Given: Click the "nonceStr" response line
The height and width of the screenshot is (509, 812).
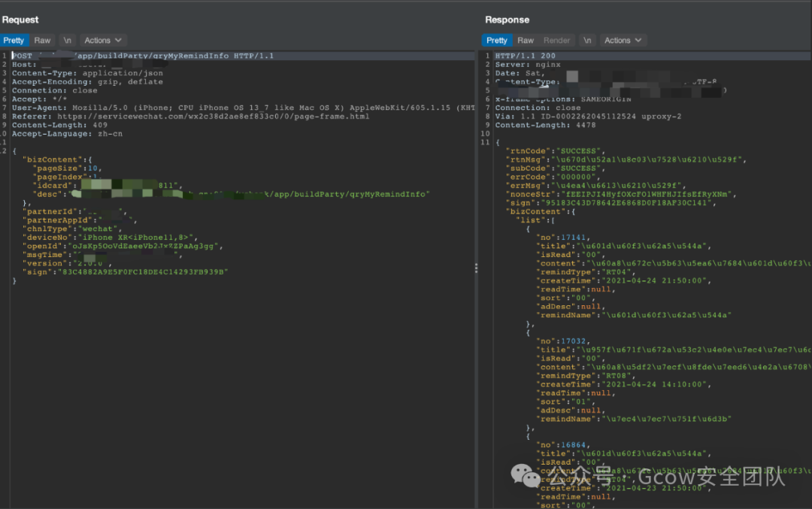Looking at the screenshot, I should click(x=621, y=194).
